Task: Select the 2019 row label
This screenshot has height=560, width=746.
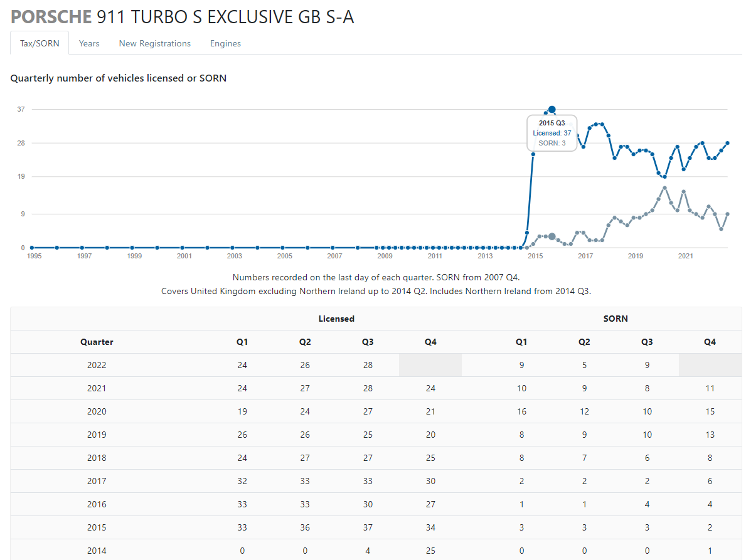Action: click(x=97, y=435)
